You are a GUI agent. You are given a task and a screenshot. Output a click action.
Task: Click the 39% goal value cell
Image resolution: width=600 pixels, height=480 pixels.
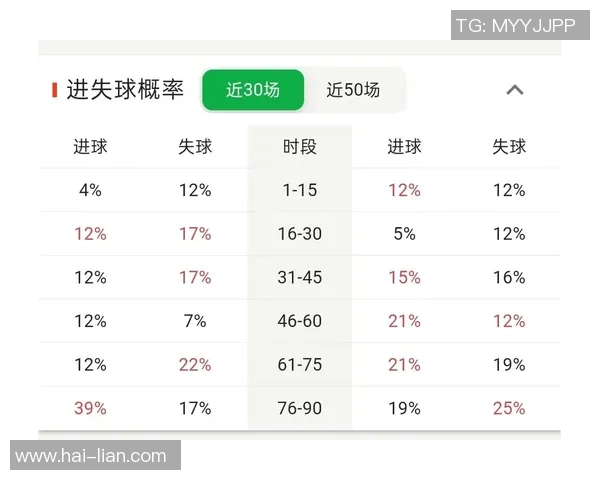[x=90, y=408]
